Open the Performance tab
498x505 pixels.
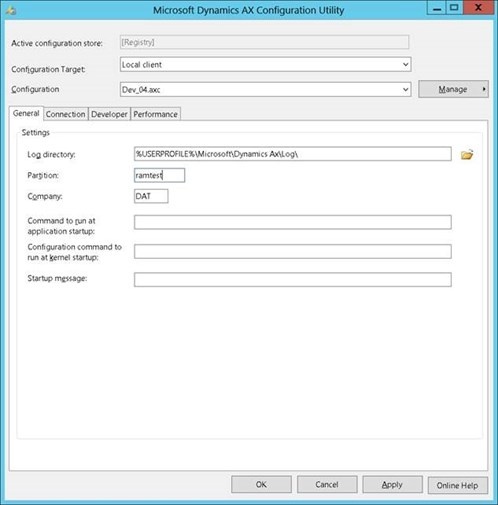click(x=155, y=114)
